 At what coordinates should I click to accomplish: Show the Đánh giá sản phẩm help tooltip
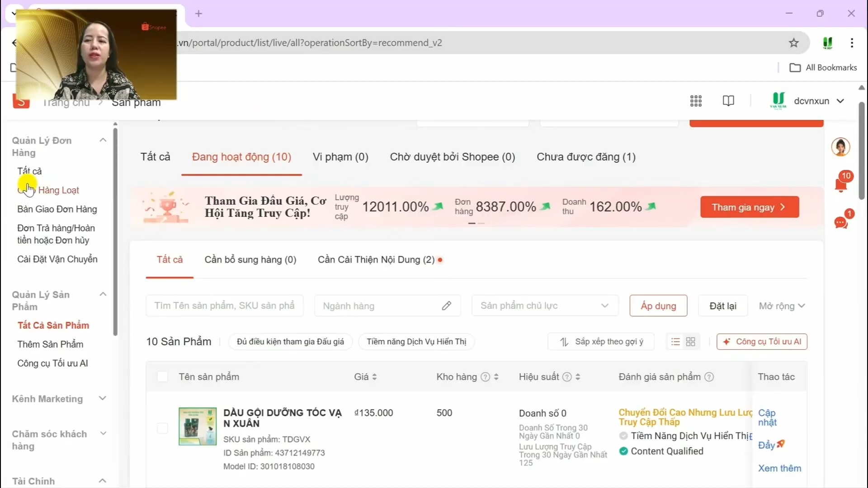point(709,377)
